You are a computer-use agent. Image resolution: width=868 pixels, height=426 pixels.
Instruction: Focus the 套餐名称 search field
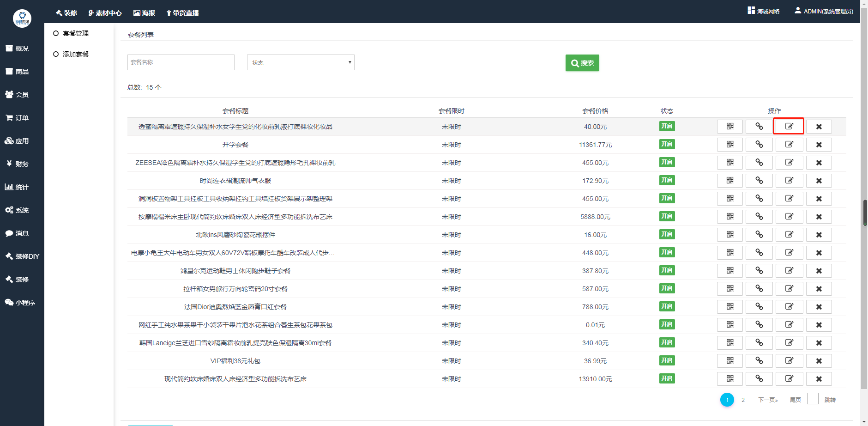(x=181, y=62)
